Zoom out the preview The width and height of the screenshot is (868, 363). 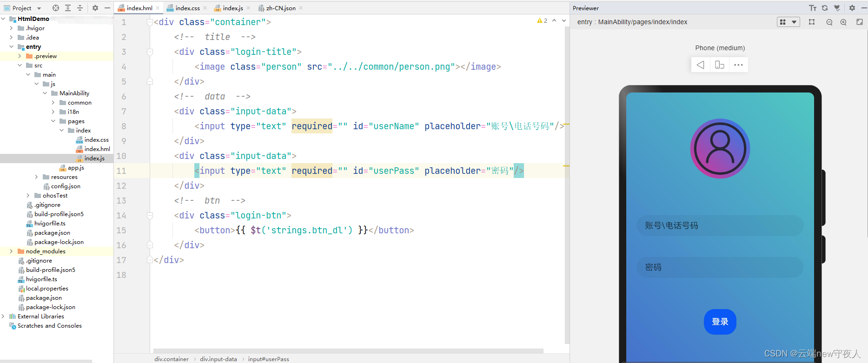829,22
